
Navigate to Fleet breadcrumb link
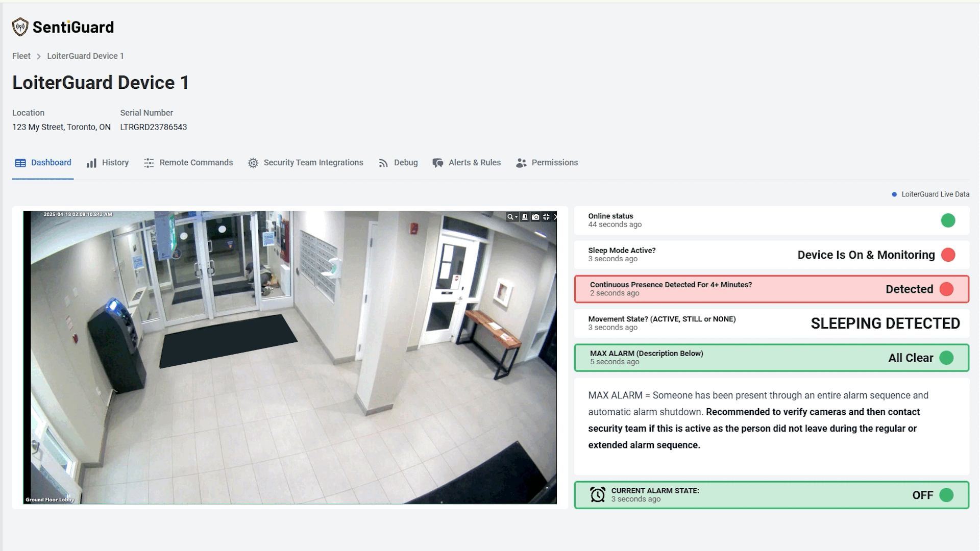pyautogui.click(x=21, y=56)
